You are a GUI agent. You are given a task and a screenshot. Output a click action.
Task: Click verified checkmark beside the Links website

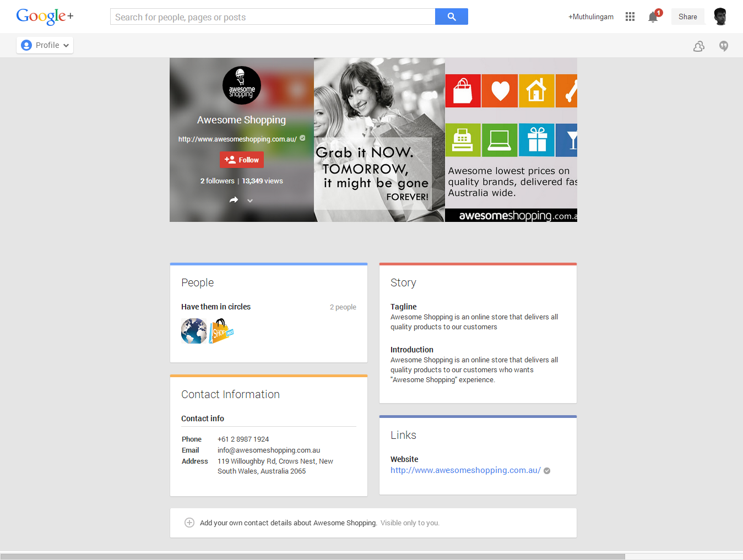[x=547, y=471]
